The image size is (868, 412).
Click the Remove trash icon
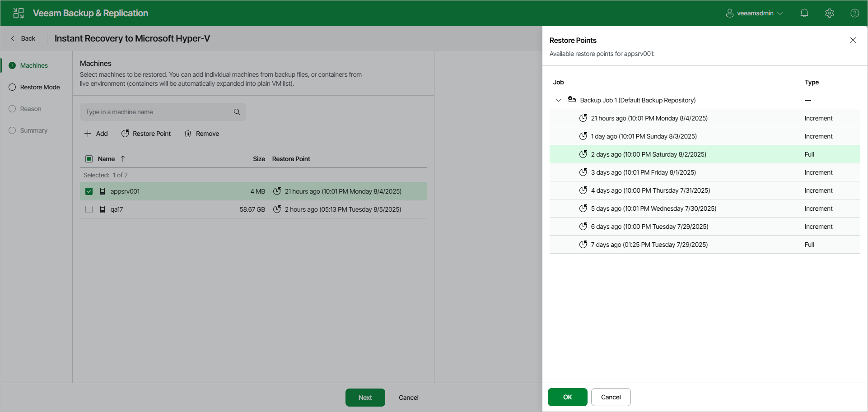coord(188,134)
